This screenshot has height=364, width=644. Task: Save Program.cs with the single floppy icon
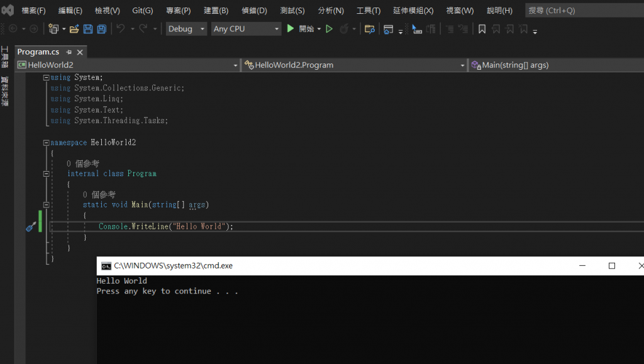(x=88, y=29)
